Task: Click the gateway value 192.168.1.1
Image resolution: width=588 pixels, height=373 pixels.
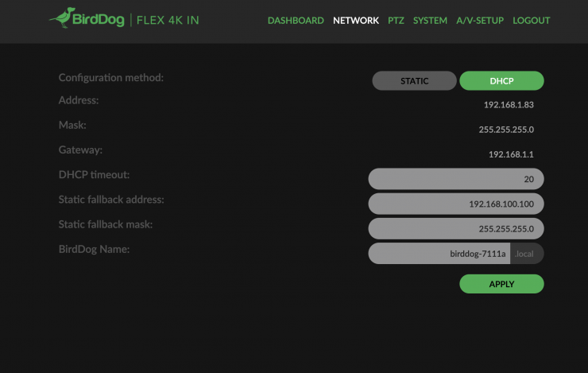Action: pos(511,154)
